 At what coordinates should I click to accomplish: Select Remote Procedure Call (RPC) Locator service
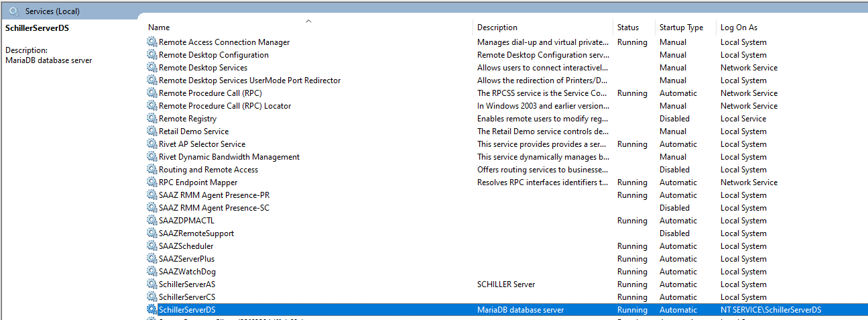pos(225,106)
